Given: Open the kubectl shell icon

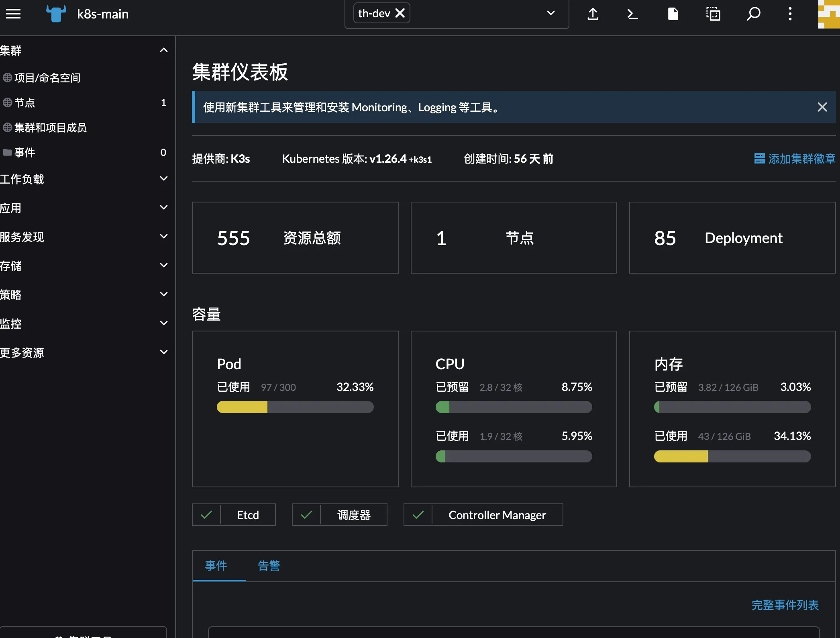Looking at the screenshot, I should (x=633, y=14).
